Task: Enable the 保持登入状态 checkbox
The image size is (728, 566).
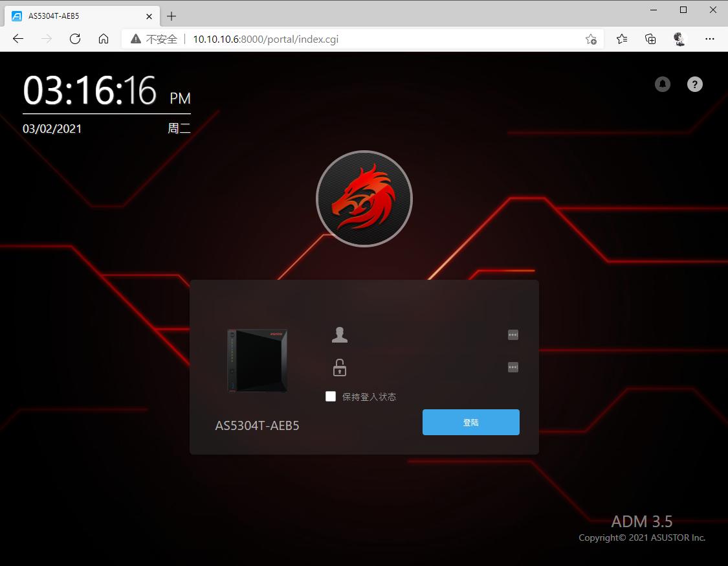Action: [330, 396]
